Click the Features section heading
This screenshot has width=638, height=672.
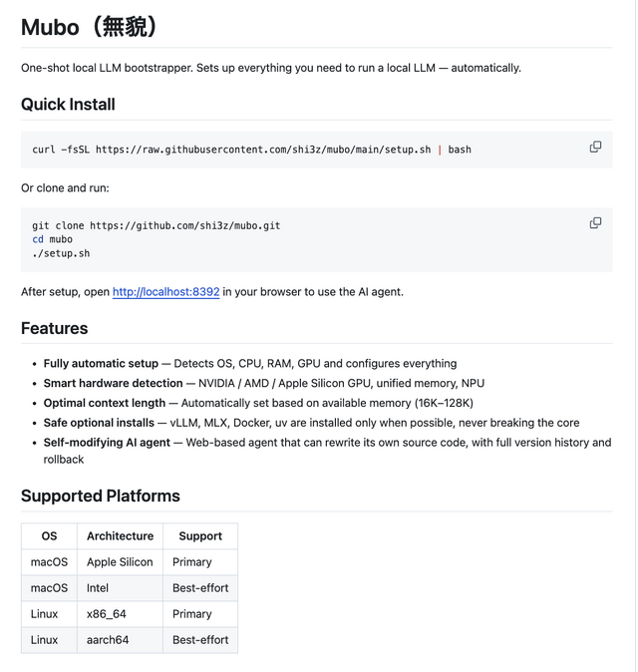[55, 328]
